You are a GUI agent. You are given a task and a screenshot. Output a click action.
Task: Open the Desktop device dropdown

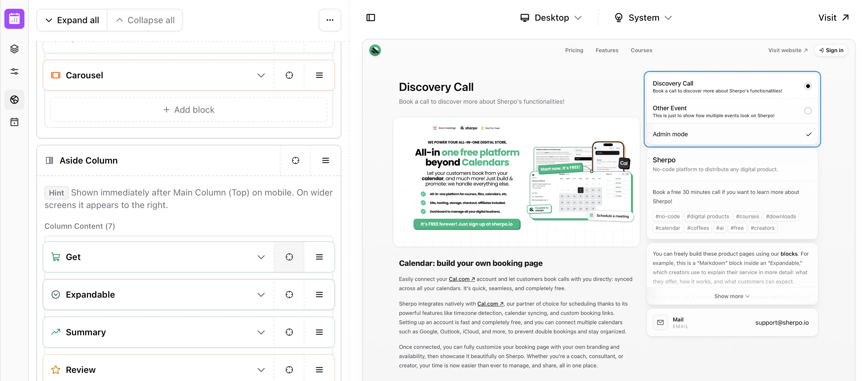point(551,18)
